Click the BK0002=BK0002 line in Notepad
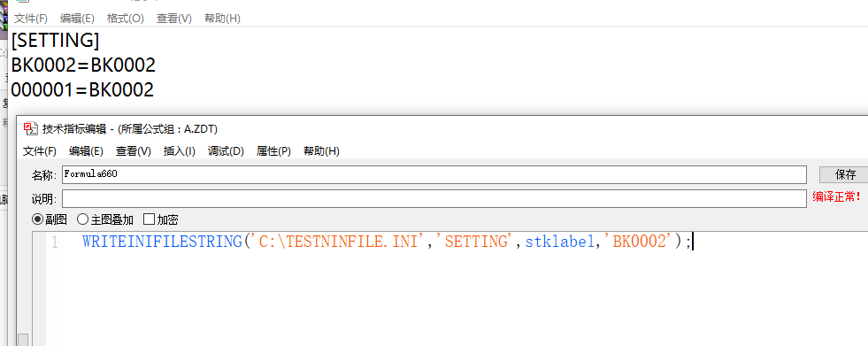868x346 pixels. (83, 65)
